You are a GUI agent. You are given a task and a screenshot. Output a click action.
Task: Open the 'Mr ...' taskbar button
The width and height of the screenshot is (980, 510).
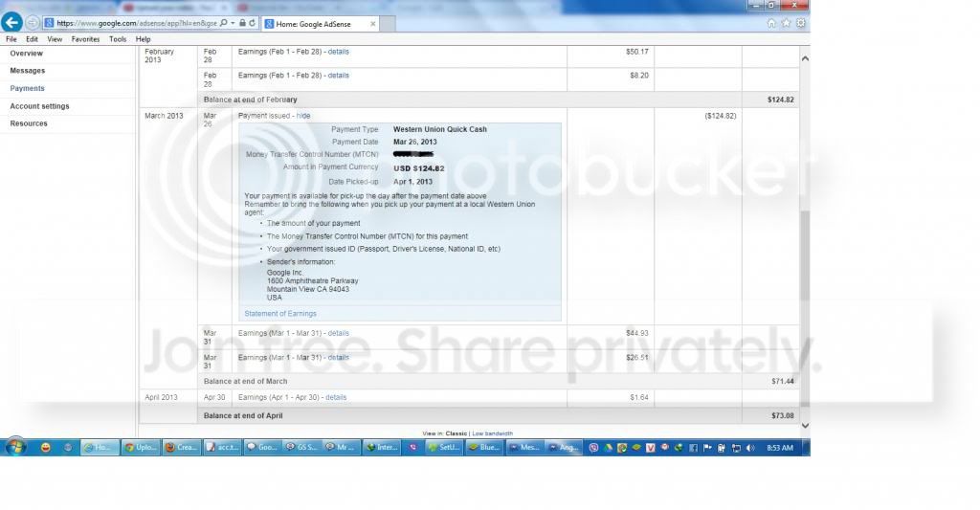(x=342, y=448)
